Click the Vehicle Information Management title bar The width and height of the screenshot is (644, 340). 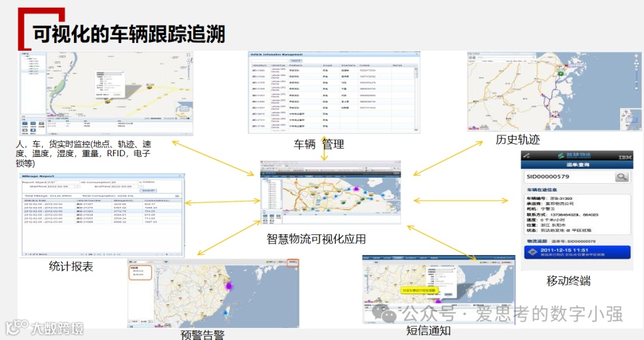pyautogui.click(x=334, y=54)
